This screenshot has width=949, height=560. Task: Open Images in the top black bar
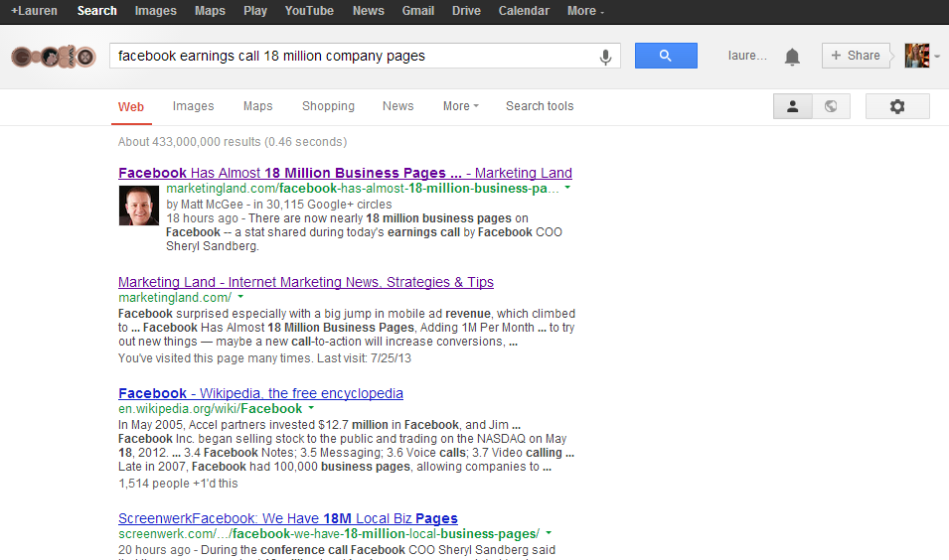(156, 11)
